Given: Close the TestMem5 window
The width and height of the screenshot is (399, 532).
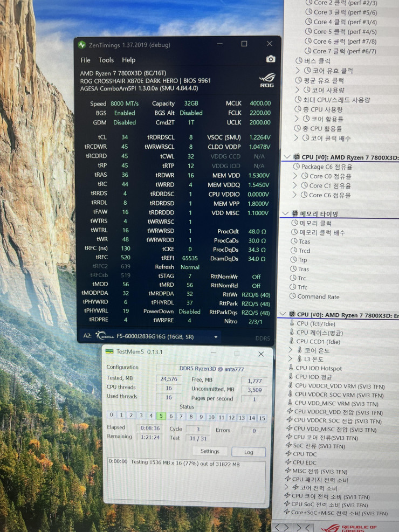Looking at the screenshot, I should (x=261, y=354).
